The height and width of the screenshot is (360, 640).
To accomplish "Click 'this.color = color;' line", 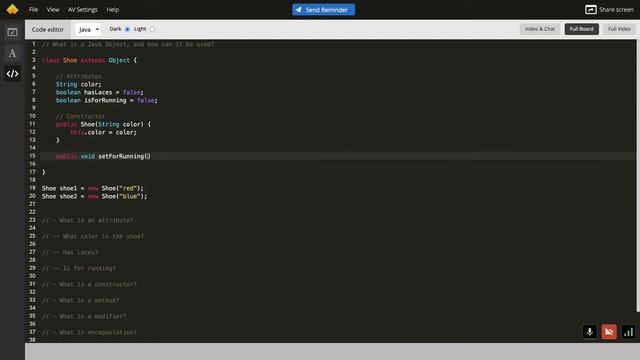I will [103, 132].
